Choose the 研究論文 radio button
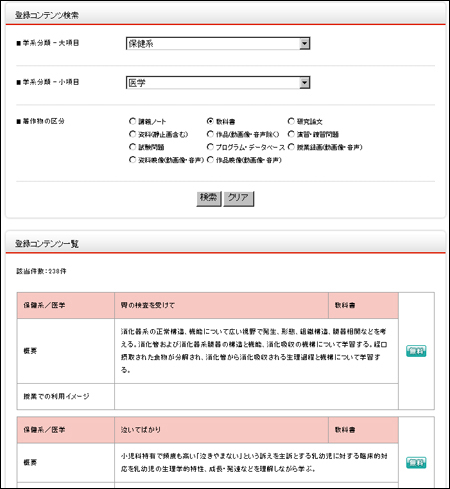 coord(291,121)
